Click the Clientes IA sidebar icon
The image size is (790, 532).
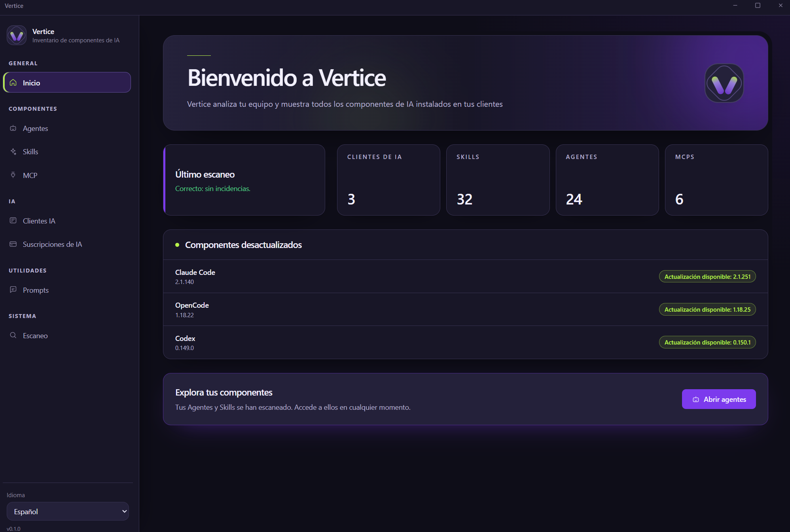click(x=13, y=220)
